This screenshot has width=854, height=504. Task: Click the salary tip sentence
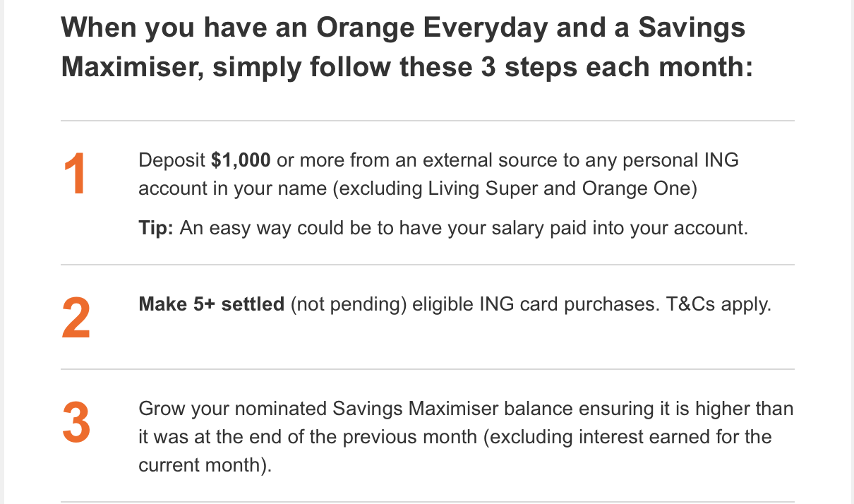click(x=464, y=229)
